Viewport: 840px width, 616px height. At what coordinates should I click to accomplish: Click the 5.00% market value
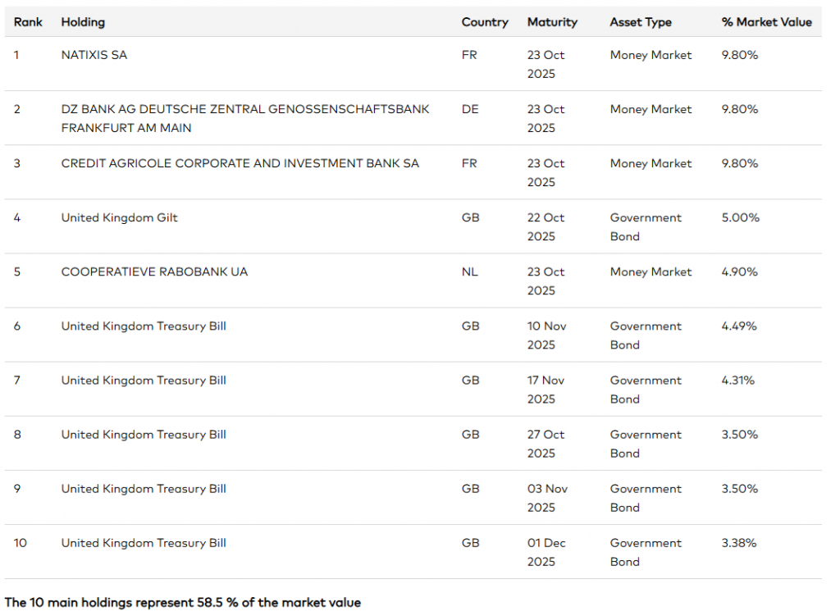(x=740, y=217)
